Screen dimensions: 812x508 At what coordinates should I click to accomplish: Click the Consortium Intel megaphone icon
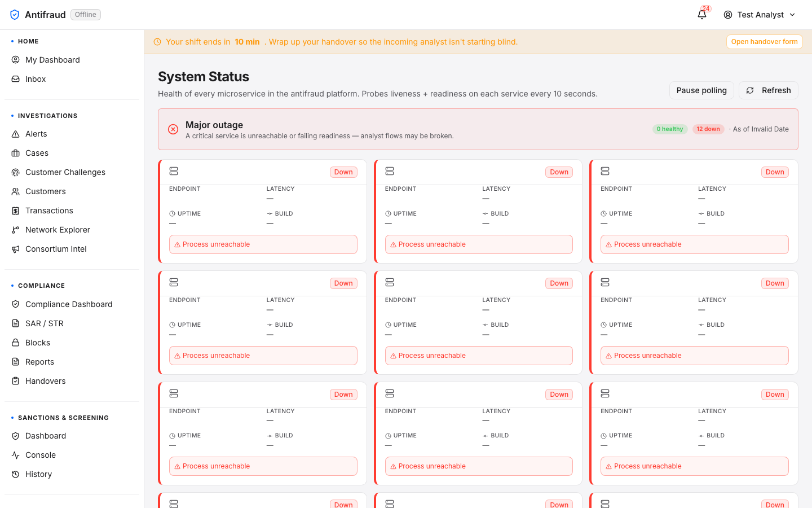pos(16,249)
